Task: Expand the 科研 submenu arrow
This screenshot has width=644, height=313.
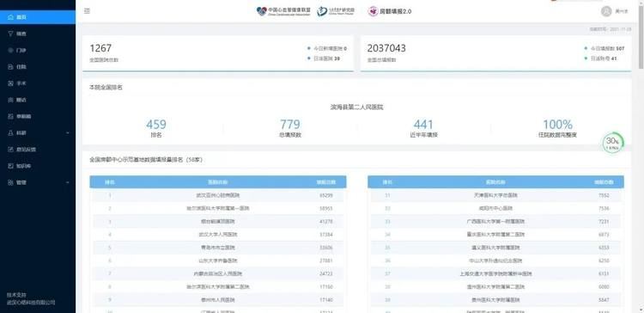Action: point(68,132)
